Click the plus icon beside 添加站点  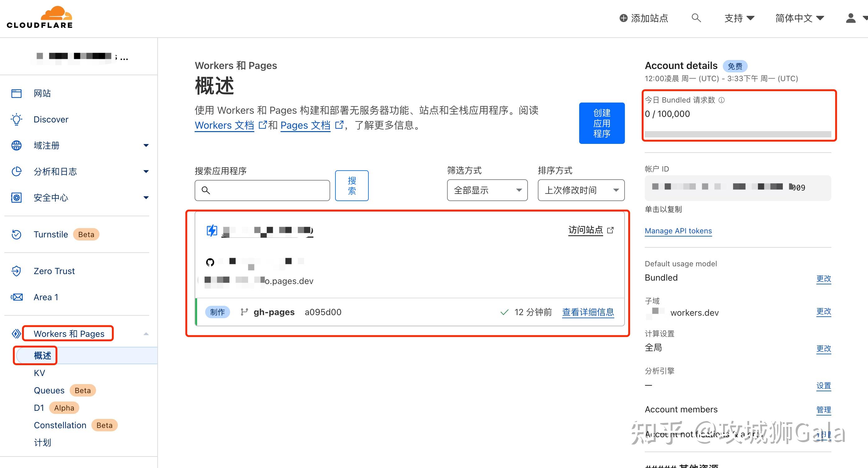pos(623,18)
